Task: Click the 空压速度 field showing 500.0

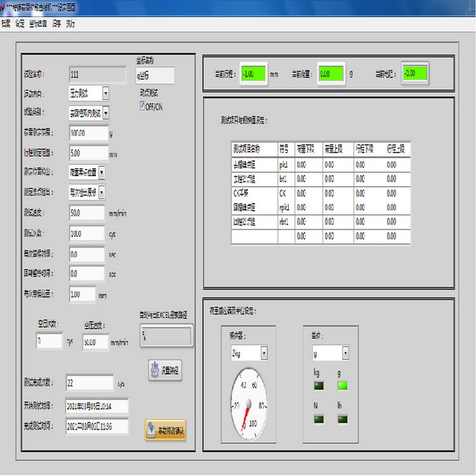Action: coord(95,342)
